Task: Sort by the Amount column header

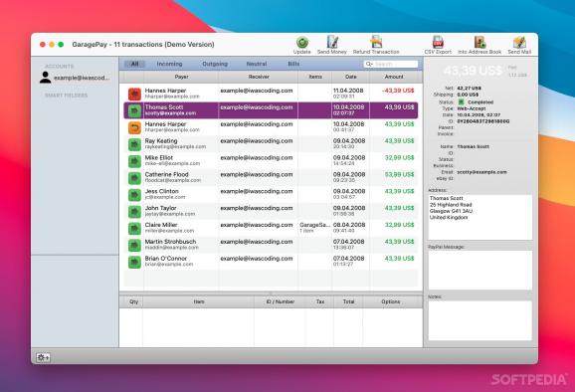Action: point(394,77)
